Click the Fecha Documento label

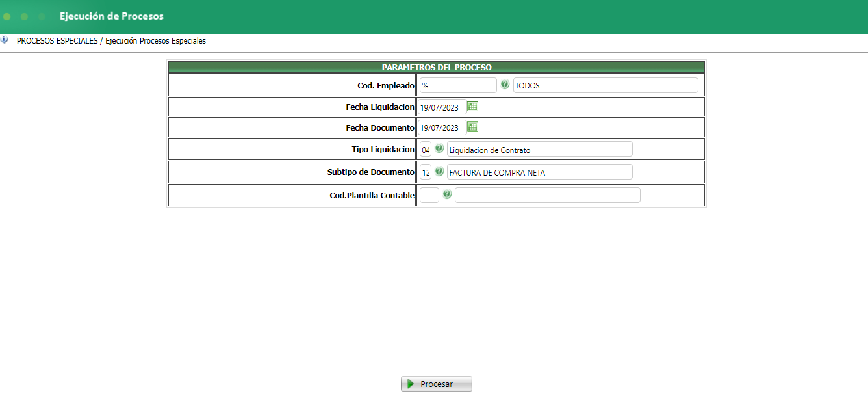pos(380,127)
